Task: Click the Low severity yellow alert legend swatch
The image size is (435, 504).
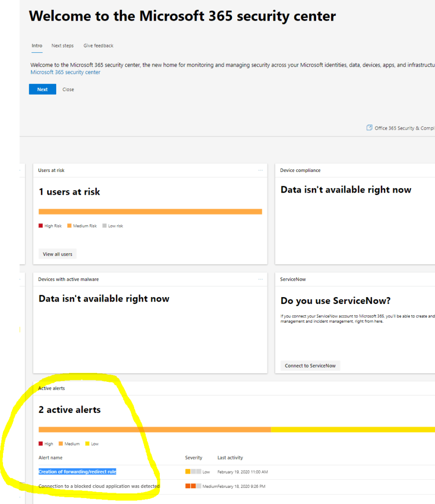Action: [87, 444]
